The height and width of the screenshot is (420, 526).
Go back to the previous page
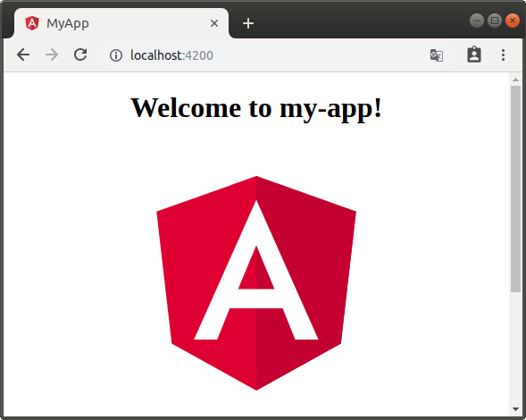click(23, 55)
